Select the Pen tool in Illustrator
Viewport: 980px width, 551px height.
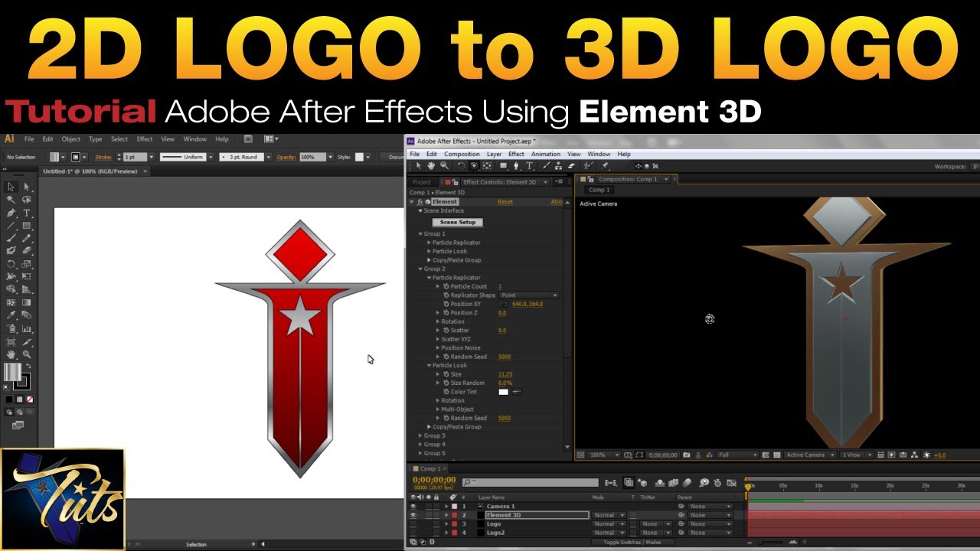pyautogui.click(x=11, y=213)
